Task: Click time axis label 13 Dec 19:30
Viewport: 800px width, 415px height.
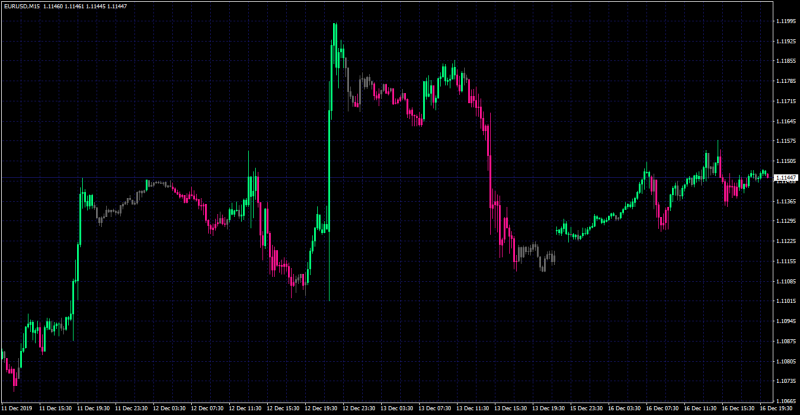Action: [549, 408]
